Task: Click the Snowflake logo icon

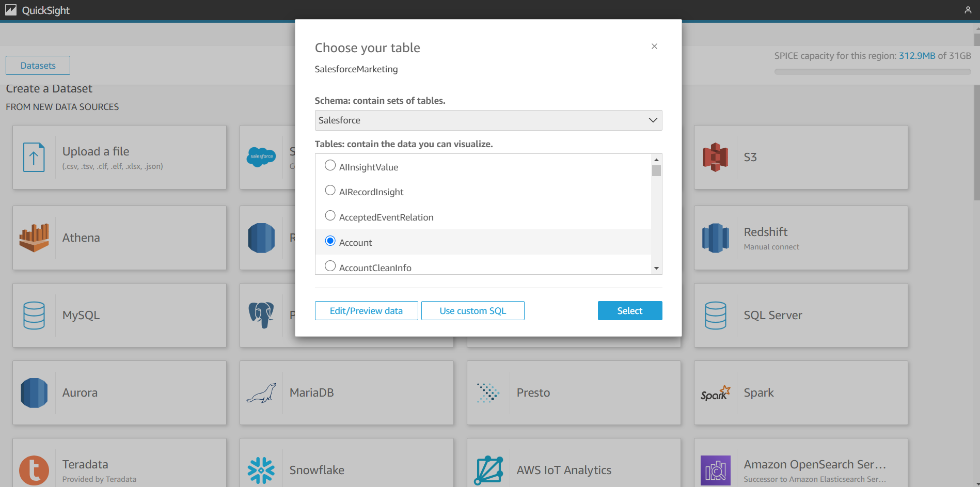Action: [x=261, y=470]
